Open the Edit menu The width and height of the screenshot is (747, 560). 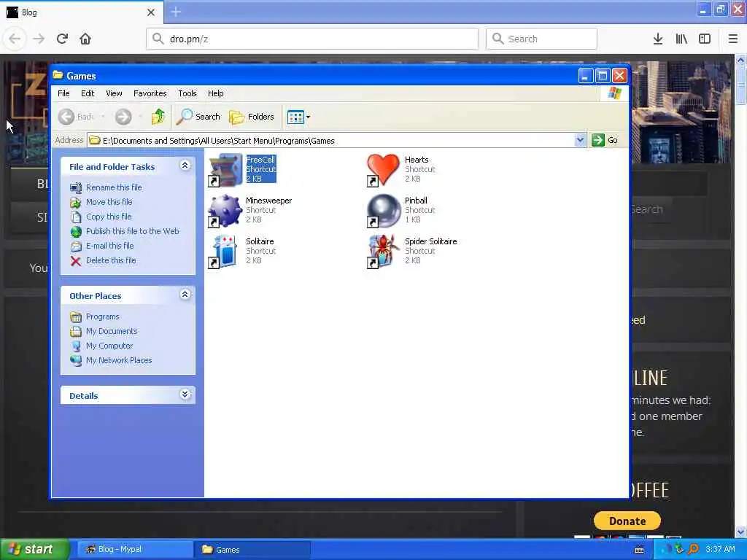click(x=88, y=93)
